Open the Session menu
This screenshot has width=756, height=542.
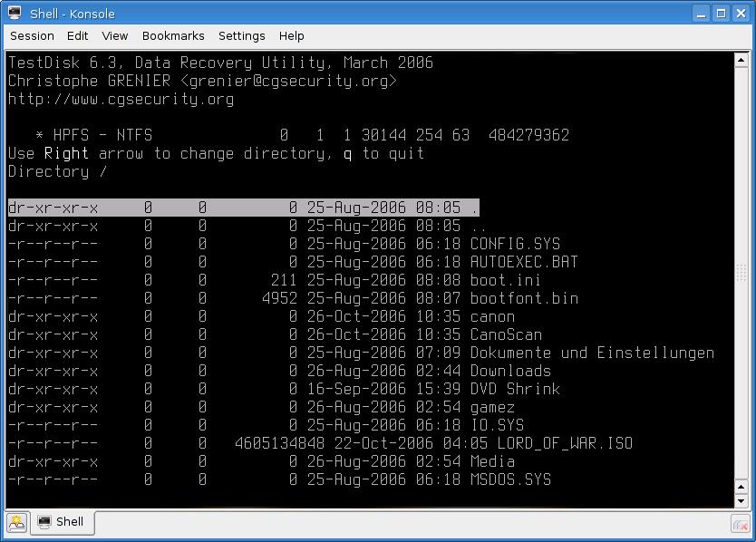pyautogui.click(x=32, y=36)
